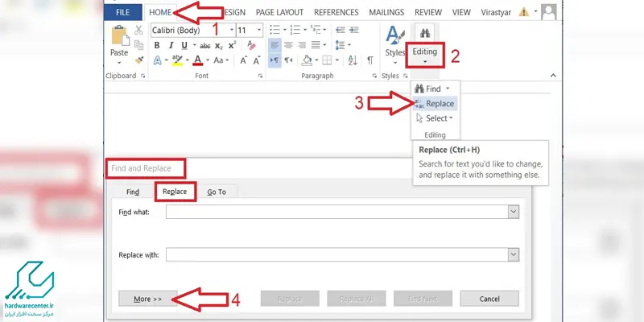Open the Justify alignment dropdown arrow
Viewport: 644px width, 322px height.
click(x=324, y=45)
